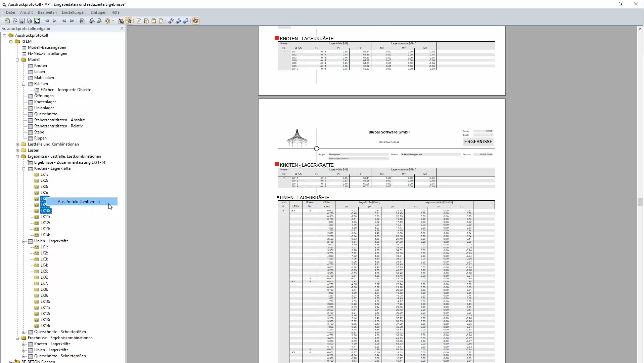
Task: Expand the Lastfälle und Kombinationen node
Action: click(x=17, y=144)
